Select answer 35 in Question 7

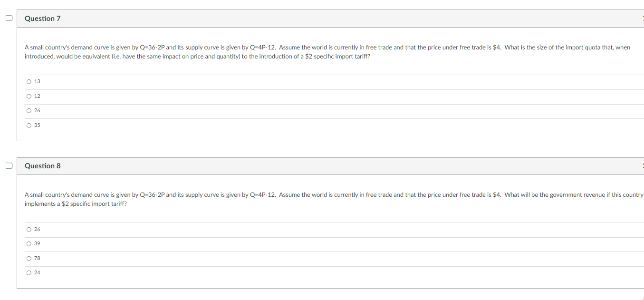[29, 125]
